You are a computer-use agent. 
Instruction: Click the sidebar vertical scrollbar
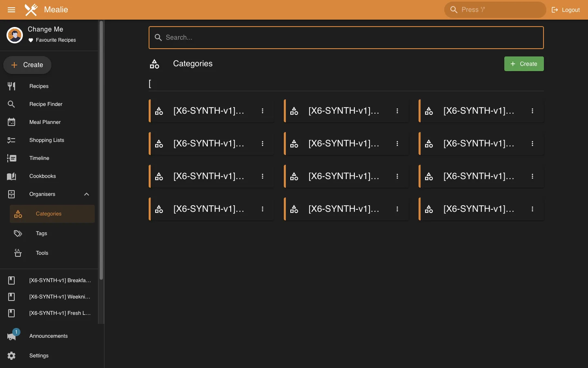point(101,150)
